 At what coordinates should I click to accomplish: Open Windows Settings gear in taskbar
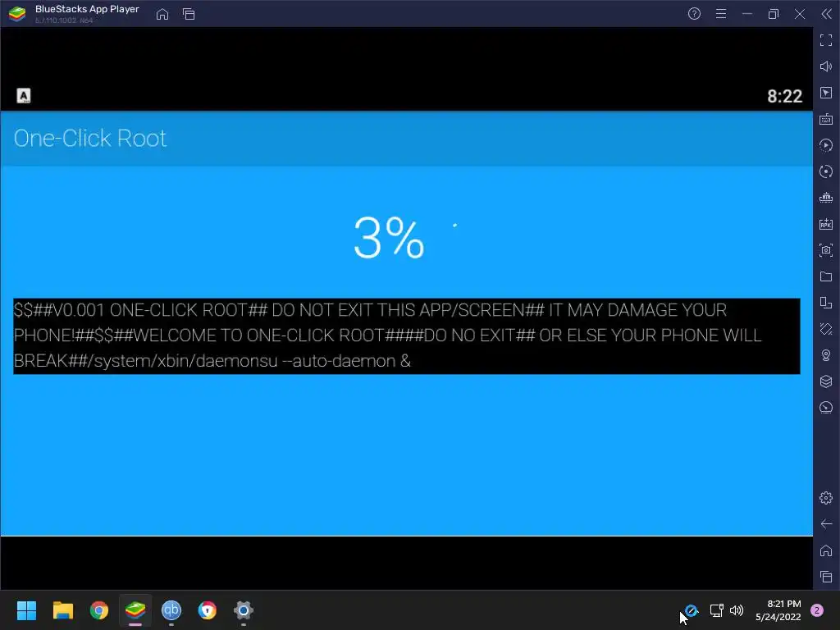[x=243, y=610]
